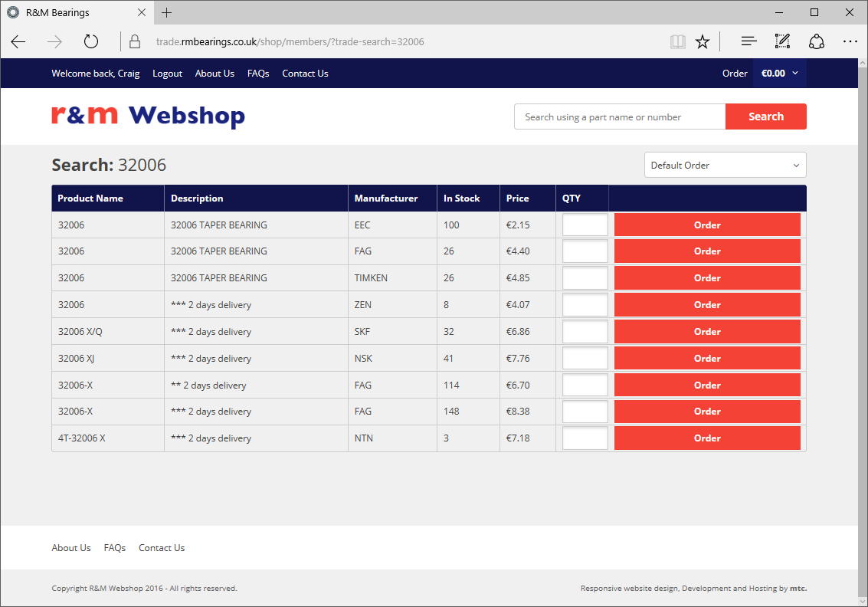Open the Order link in header
This screenshot has height=607, width=868.
pyautogui.click(x=735, y=73)
